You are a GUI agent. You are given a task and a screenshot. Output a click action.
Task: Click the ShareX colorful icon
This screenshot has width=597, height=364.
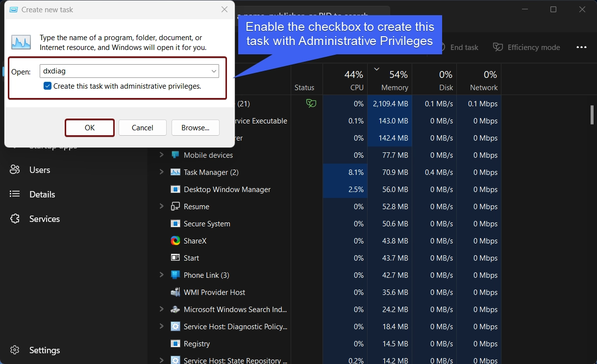tap(175, 241)
